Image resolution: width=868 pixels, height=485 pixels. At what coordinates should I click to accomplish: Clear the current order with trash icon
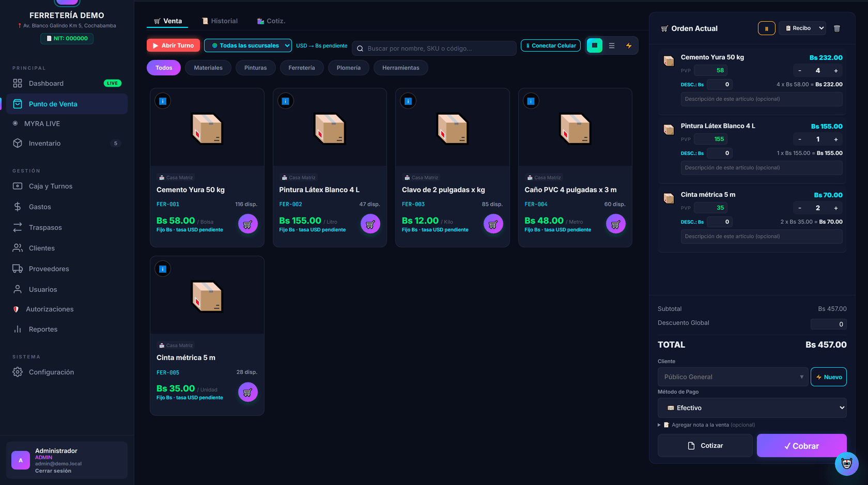[837, 28]
